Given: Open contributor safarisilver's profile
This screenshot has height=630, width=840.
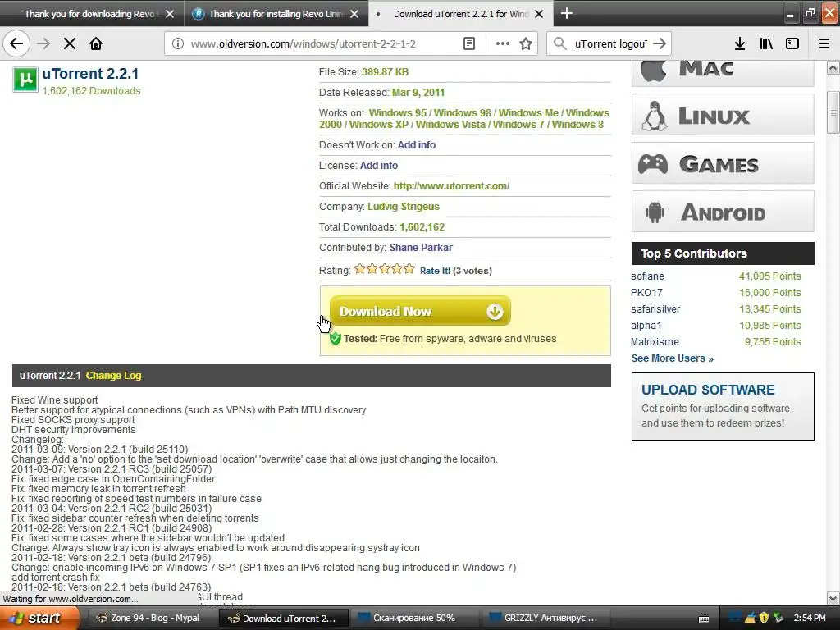Looking at the screenshot, I should click(x=655, y=309).
